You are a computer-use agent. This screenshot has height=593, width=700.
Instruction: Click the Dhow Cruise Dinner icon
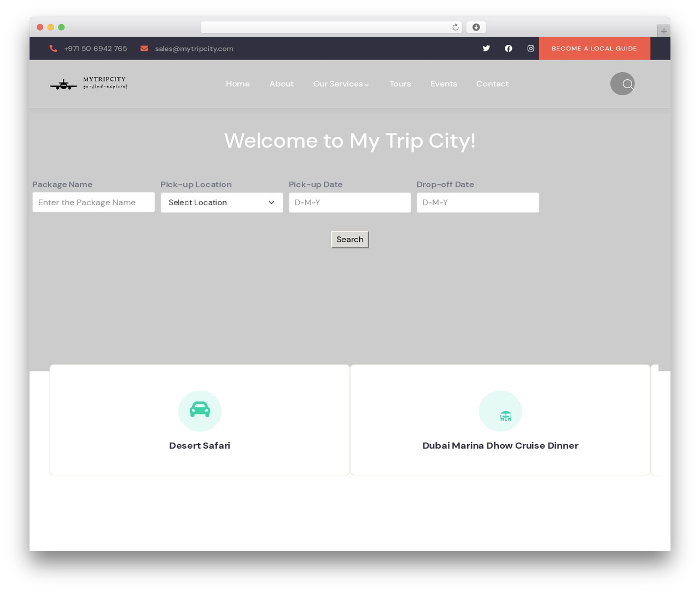click(x=506, y=416)
